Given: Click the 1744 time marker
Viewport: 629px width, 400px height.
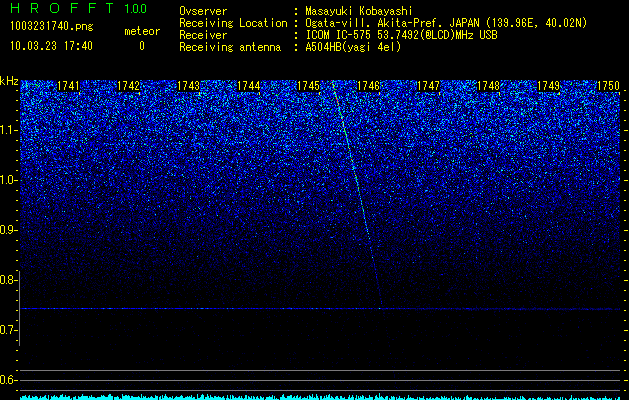Looking at the screenshot, I should point(249,86).
